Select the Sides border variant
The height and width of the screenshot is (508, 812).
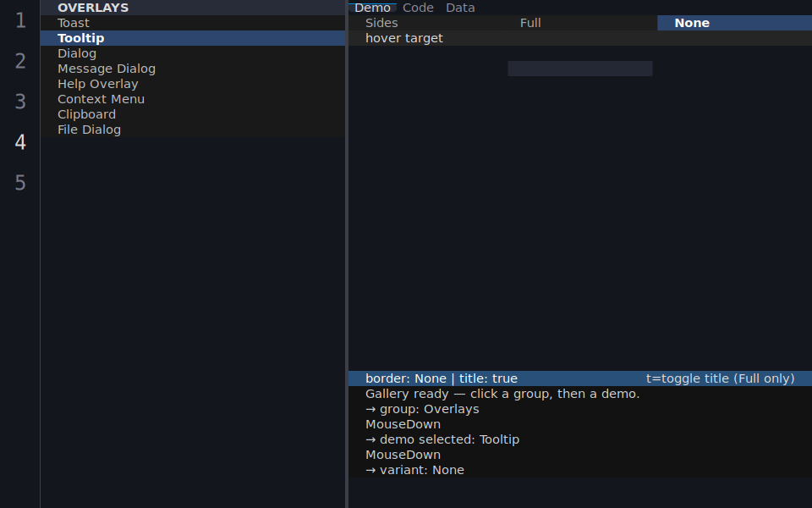[x=425, y=23]
